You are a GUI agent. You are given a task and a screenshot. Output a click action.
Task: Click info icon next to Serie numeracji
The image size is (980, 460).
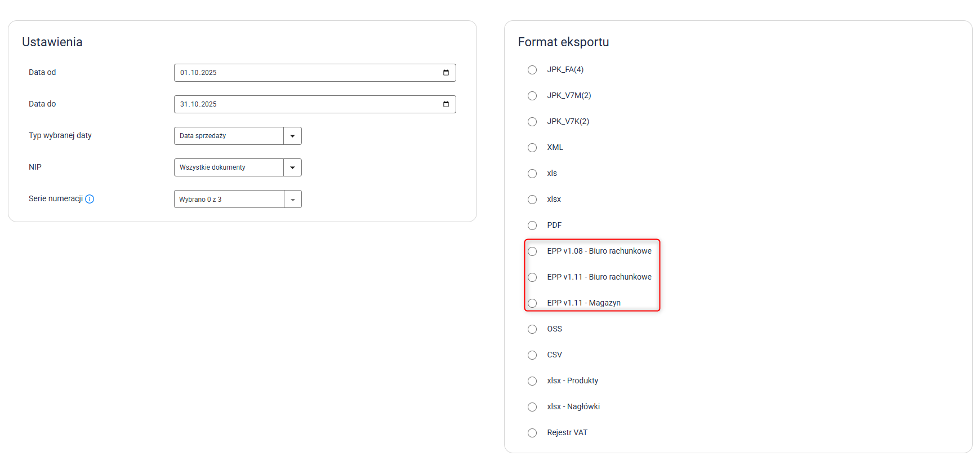(90, 199)
